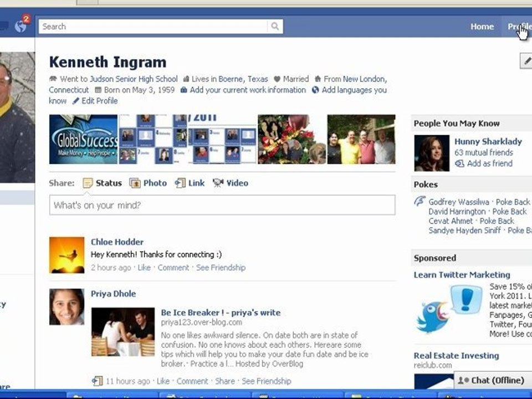The image size is (532, 399).
Task: Click the dating article thumbnail image
Action: click(x=123, y=332)
